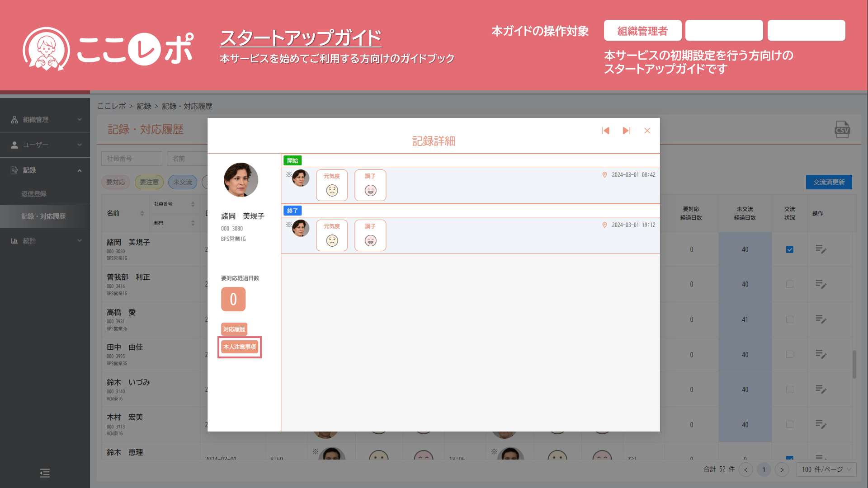Uncheck 交流状況 checkbox for 諸岡 美規子
The image size is (868, 488).
[x=789, y=249]
